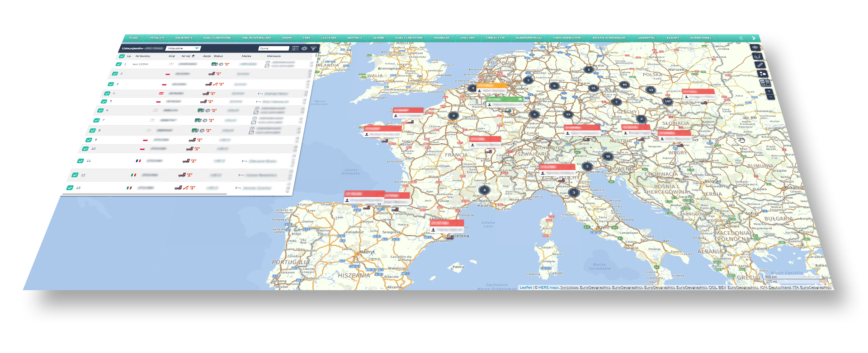The width and height of the screenshot is (868, 353).
Task: Uncheck vehicle row 2 checkbox
Action: 115,74
